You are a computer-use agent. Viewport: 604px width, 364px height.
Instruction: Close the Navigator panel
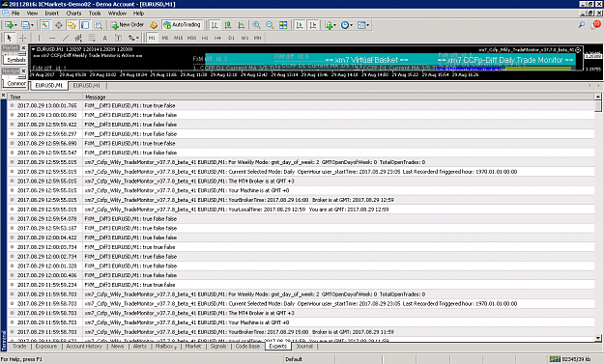coord(23,70)
